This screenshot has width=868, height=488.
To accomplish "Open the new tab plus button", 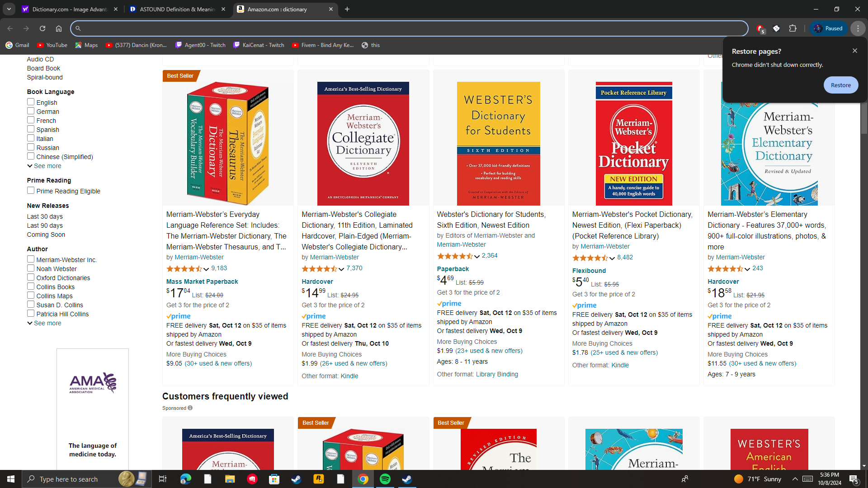I will pyautogui.click(x=347, y=9).
